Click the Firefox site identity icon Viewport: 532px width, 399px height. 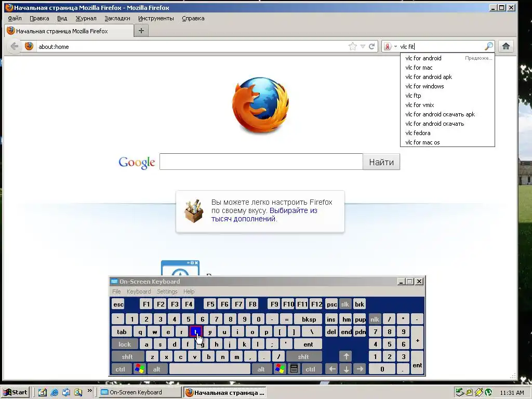pyautogui.click(x=29, y=46)
